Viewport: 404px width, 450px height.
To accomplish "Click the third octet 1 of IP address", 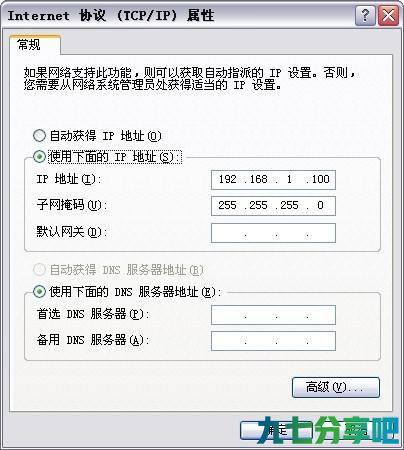I will click(289, 179).
